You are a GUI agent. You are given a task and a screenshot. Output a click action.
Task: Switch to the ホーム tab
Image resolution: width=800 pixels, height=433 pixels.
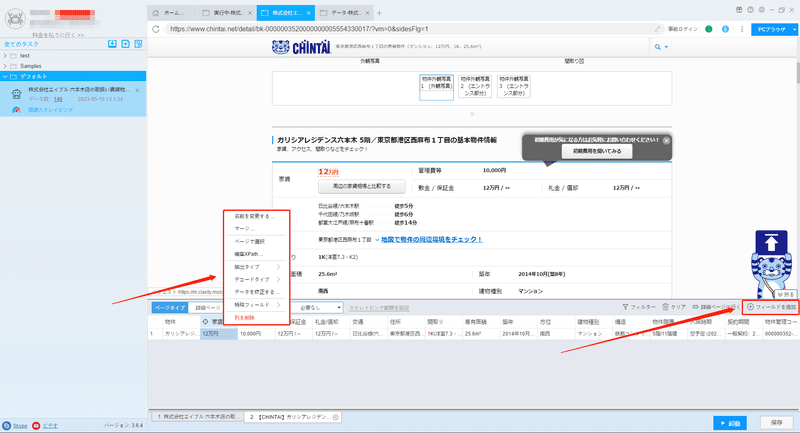pos(171,13)
